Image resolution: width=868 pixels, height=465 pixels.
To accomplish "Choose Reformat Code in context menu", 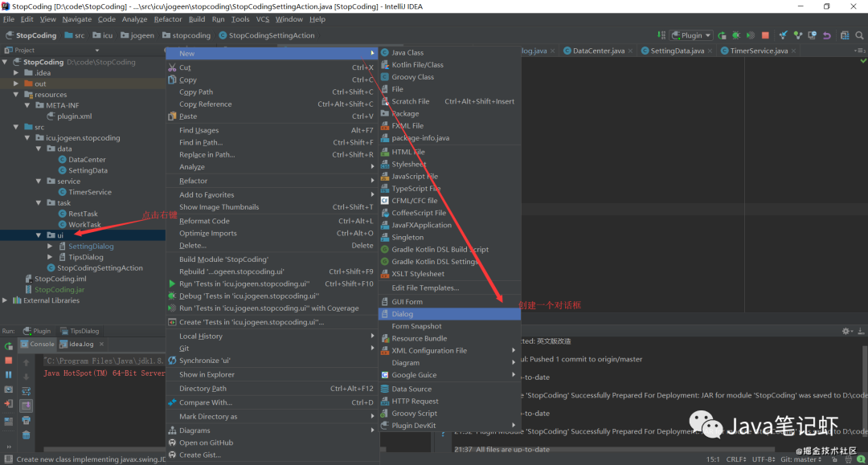I will coord(272,221).
